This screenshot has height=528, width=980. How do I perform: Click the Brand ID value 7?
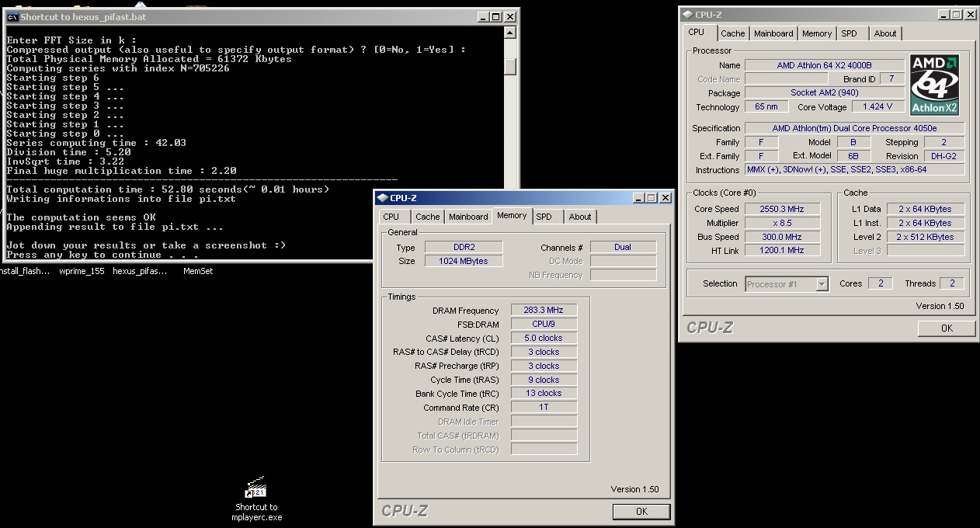pyautogui.click(x=891, y=79)
